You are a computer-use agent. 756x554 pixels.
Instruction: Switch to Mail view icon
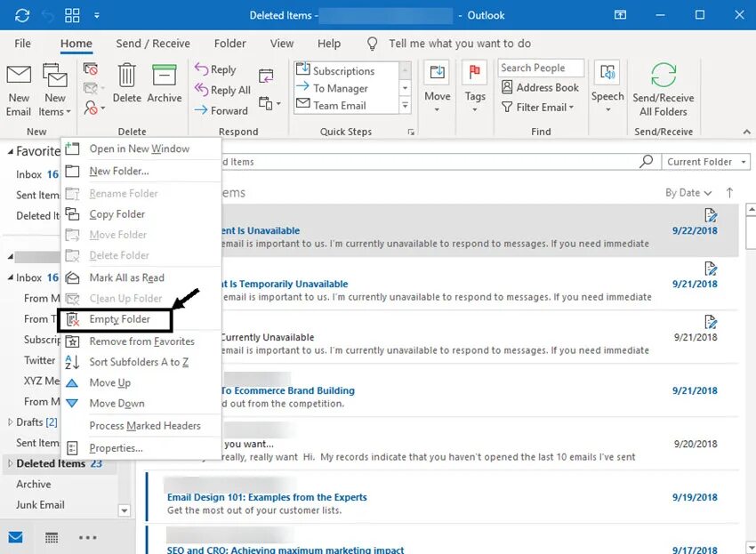click(x=15, y=536)
